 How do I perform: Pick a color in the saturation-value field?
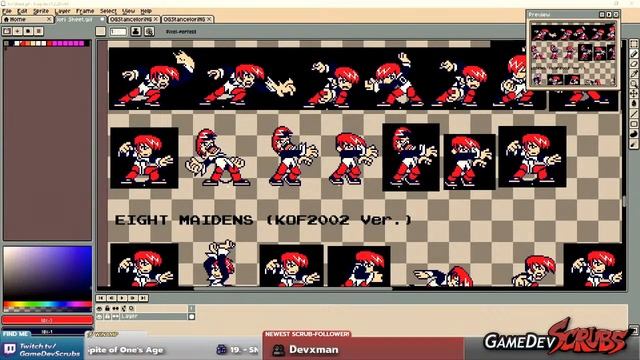click(x=47, y=273)
